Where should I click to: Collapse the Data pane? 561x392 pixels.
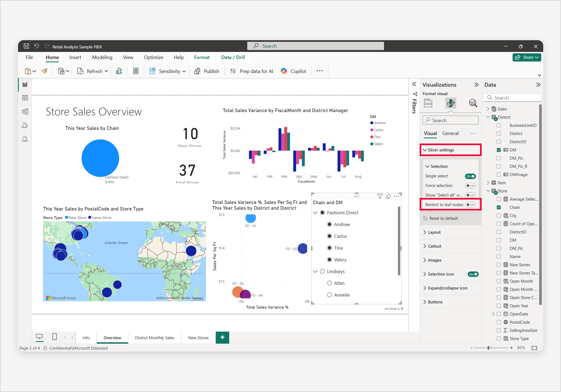(x=538, y=85)
